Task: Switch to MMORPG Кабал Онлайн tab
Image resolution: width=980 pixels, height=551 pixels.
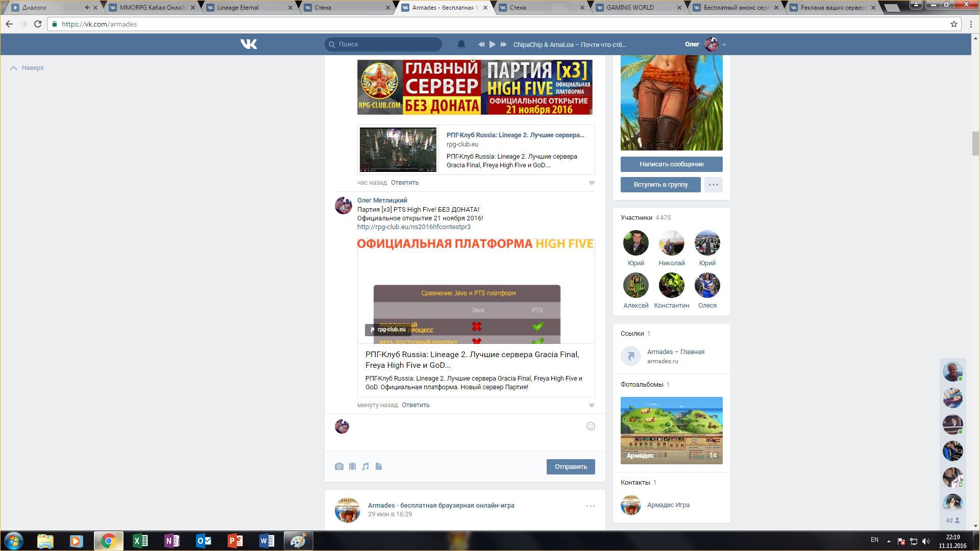Action: [x=152, y=8]
